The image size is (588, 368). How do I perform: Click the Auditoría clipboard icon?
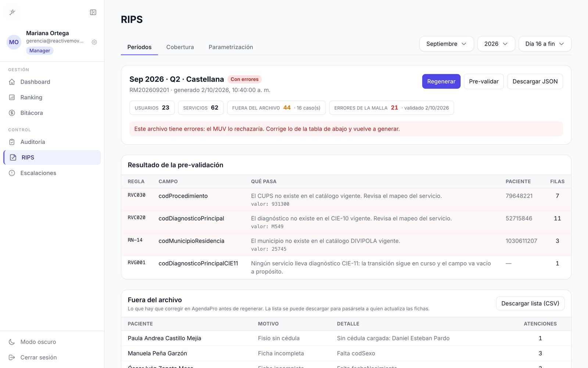point(12,142)
